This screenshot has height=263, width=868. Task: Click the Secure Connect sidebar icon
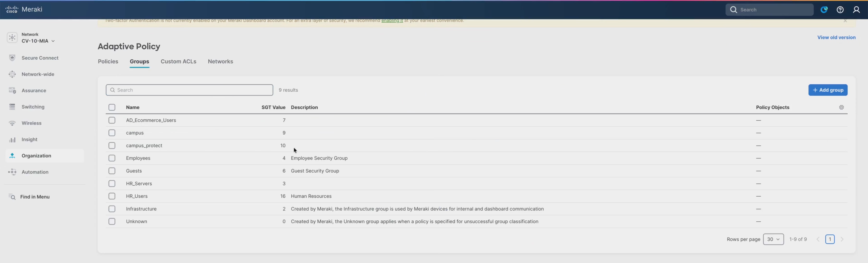pos(12,58)
